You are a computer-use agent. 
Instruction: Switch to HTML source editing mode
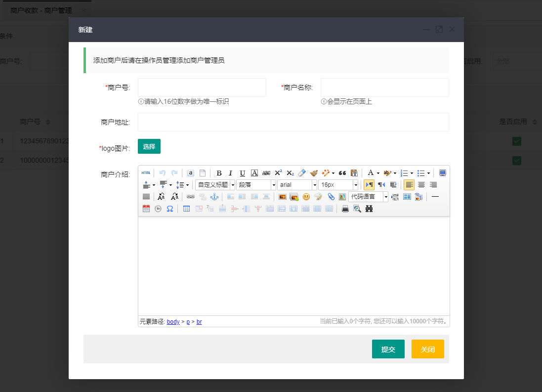[x=146, y=173]
